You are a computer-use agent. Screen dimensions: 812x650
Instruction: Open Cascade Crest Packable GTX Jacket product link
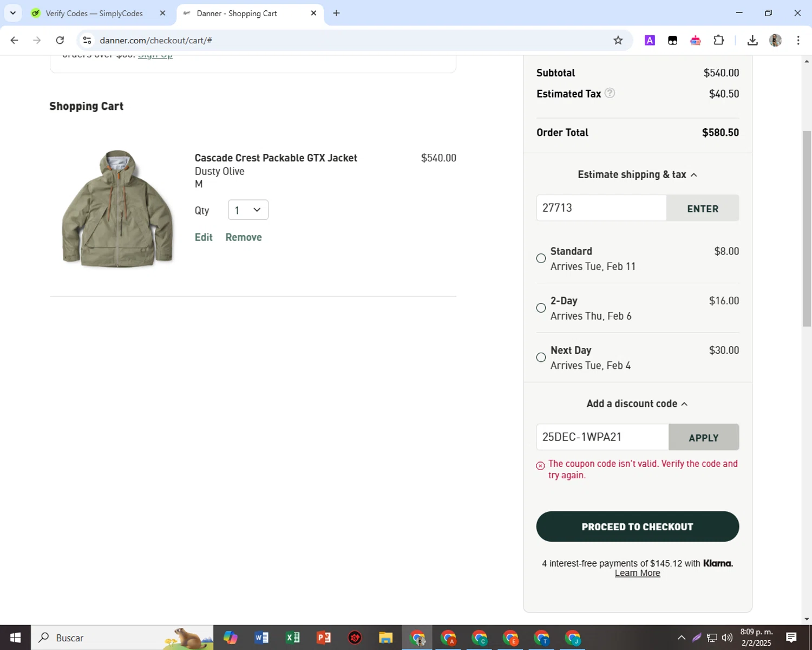(x=276, y=158)
